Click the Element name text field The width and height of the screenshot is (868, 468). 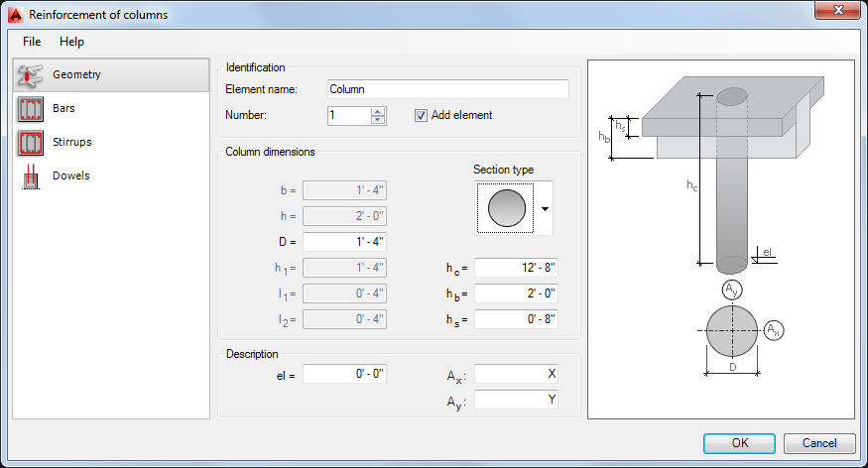(x=447, y=89)
